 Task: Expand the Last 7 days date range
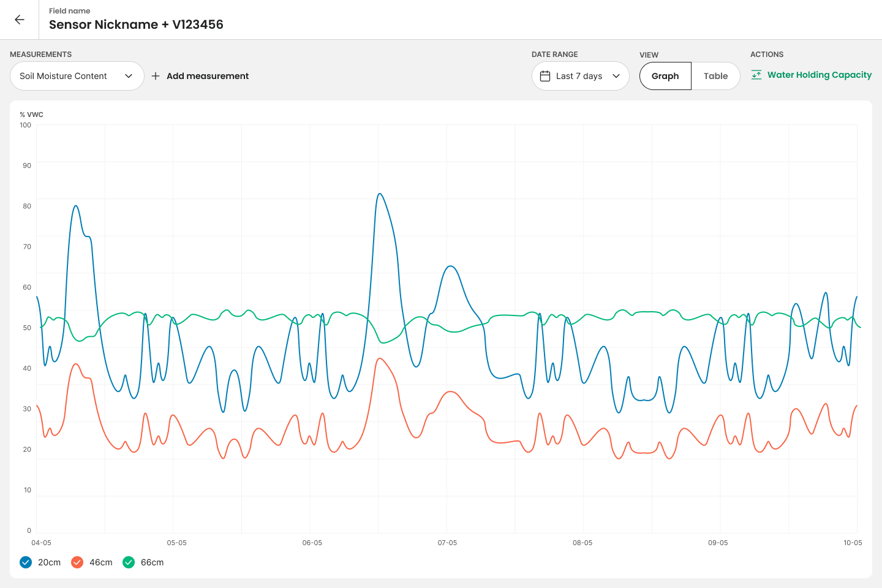coord(580,76)
